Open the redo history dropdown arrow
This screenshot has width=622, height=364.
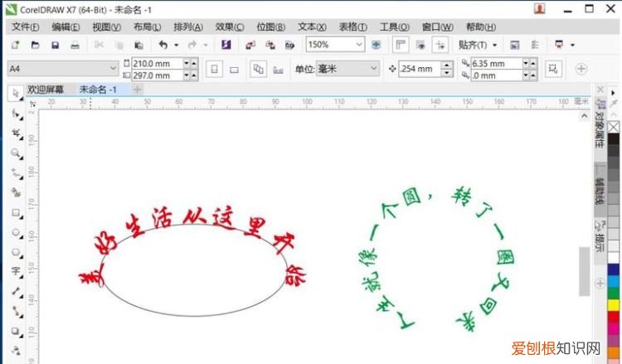tap(206, 46)
